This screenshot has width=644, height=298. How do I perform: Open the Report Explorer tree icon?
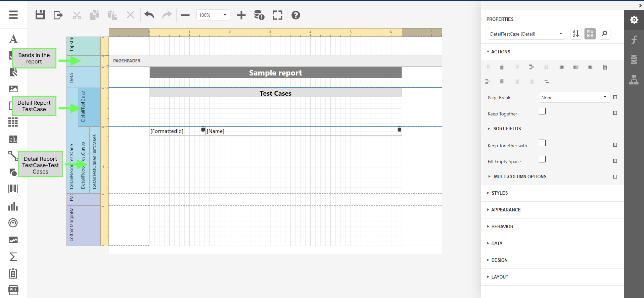pyautogui.click(x=634, y=80)
